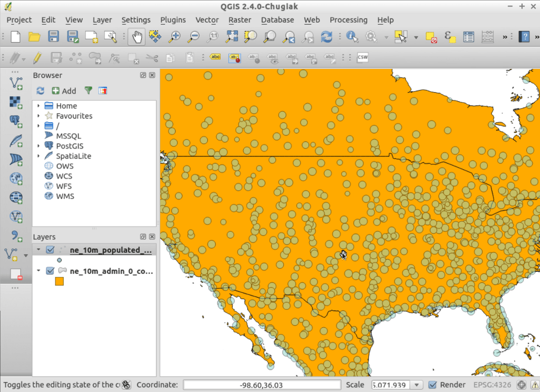Viewport: 540px width, 392px height.
Task: Expand the Home tree node
Action: (x=38, y=106)
